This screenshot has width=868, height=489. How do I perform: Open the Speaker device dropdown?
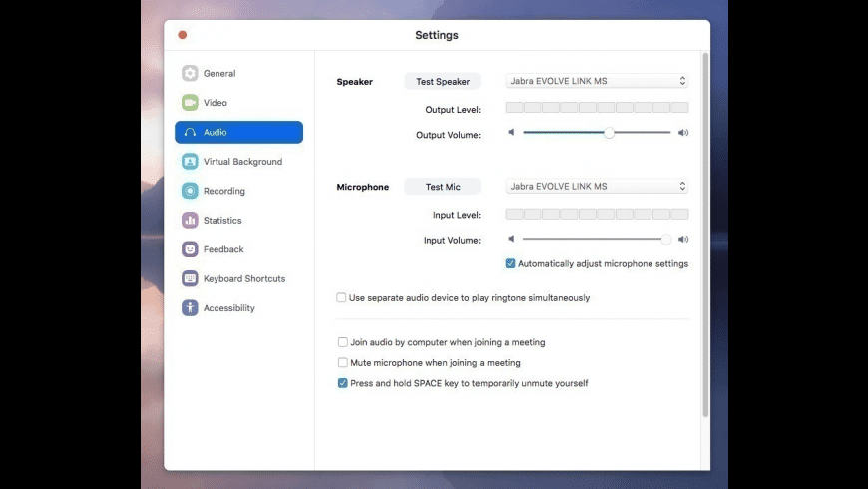[x=597, y=81]
